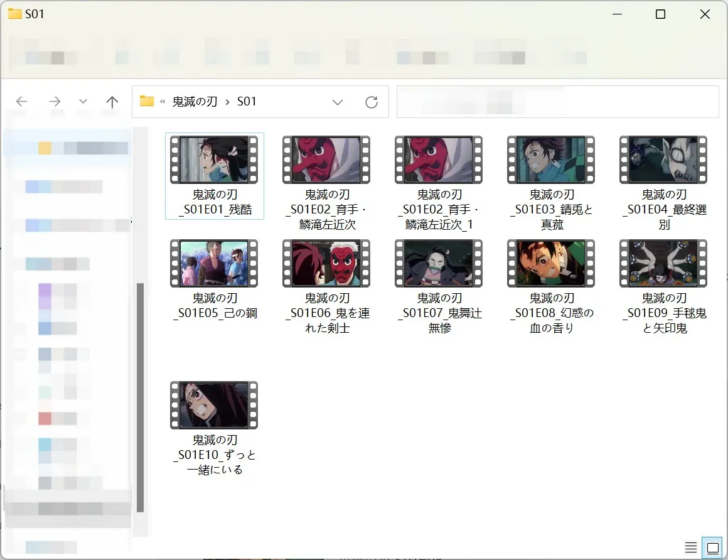Maximize the S01 window
728x560 pixels.
click(660, 14)
